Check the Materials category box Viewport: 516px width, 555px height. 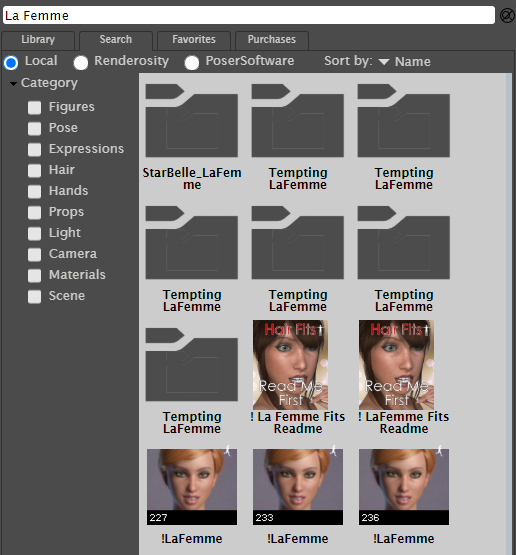click(34, 276)
